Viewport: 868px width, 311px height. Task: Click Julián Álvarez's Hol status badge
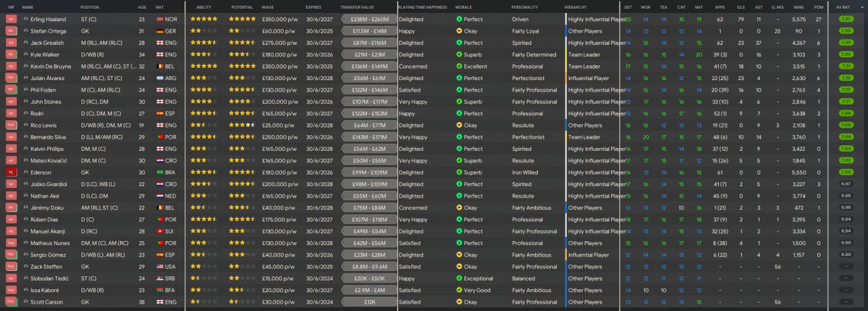point(11,78)
